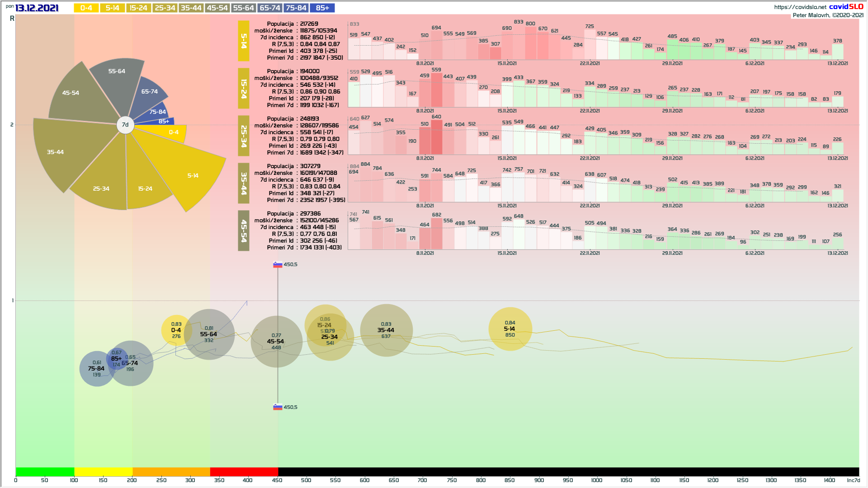Screen dimensions: 868x488
Task: Select the 5-14 bubble with incidence 850
Action: 510,329
